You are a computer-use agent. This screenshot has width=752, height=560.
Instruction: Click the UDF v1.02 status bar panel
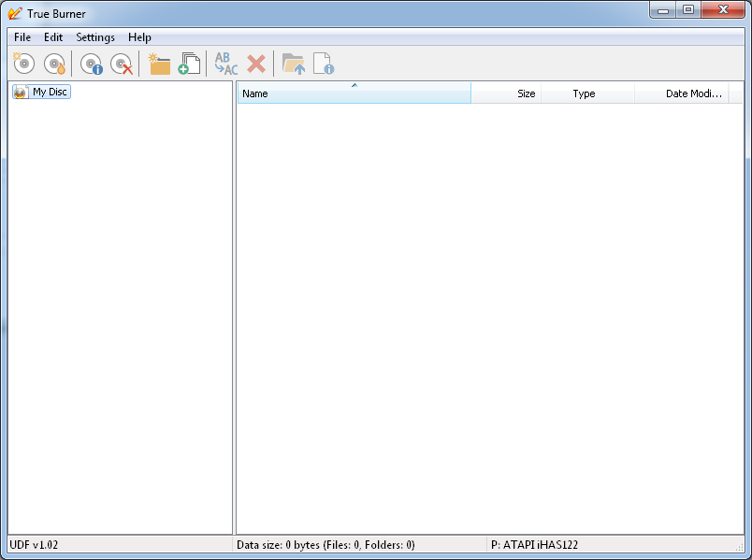(x=120, y=545)
